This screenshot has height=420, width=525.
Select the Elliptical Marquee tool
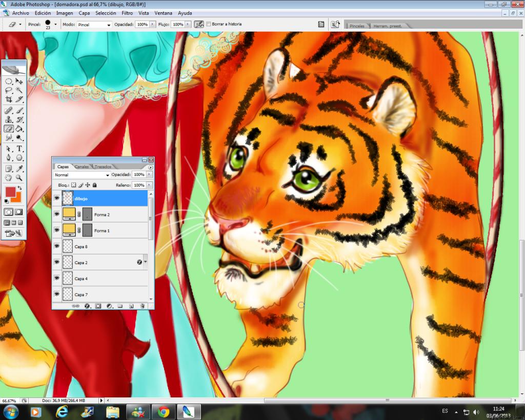tap(9, 81)
